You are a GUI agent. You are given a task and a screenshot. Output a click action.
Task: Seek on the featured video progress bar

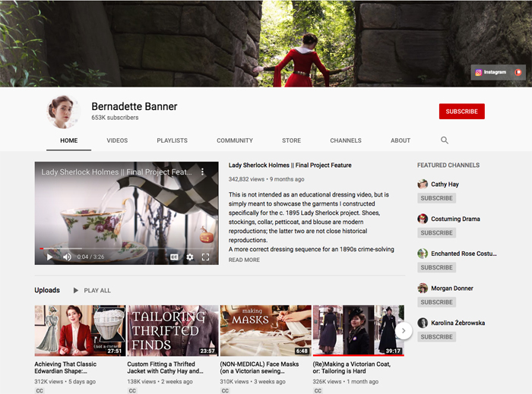pyautogui.click(x=126, y=248)
